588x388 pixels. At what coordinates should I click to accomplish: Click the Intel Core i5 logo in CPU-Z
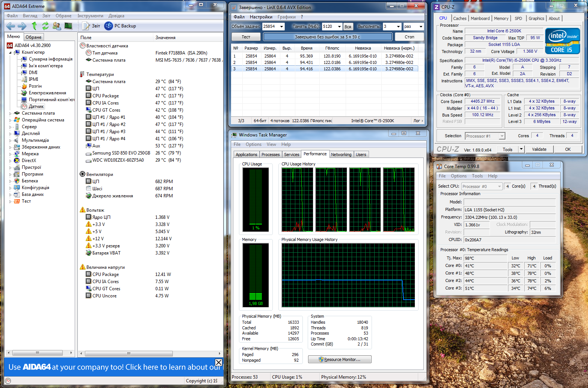[x=562, y=41]
